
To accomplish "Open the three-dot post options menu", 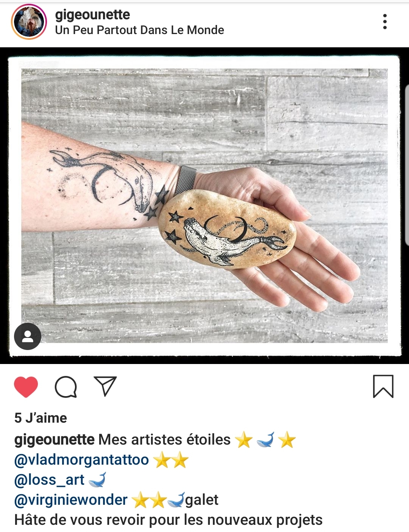I will (x=385, y=22).
